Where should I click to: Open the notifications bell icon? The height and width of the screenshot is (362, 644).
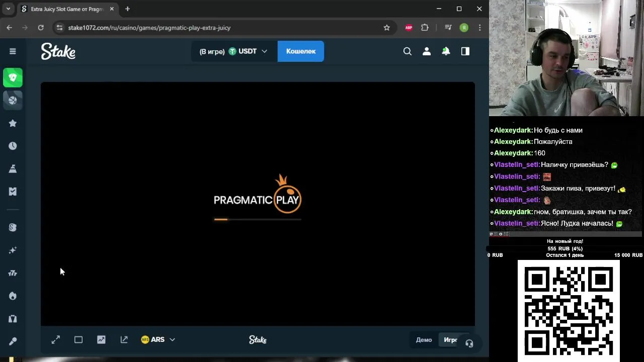tap(446, 51)
